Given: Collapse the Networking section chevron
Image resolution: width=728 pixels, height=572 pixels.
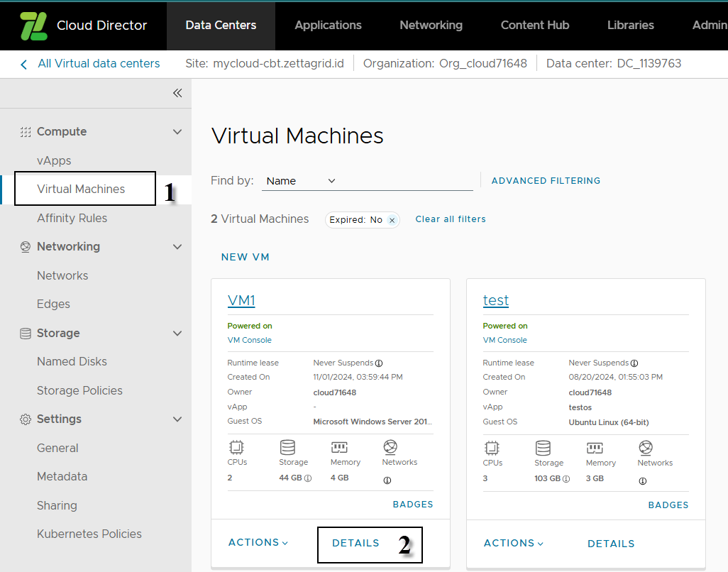Looking at the screenshot, I should click(x=177, y=247).
